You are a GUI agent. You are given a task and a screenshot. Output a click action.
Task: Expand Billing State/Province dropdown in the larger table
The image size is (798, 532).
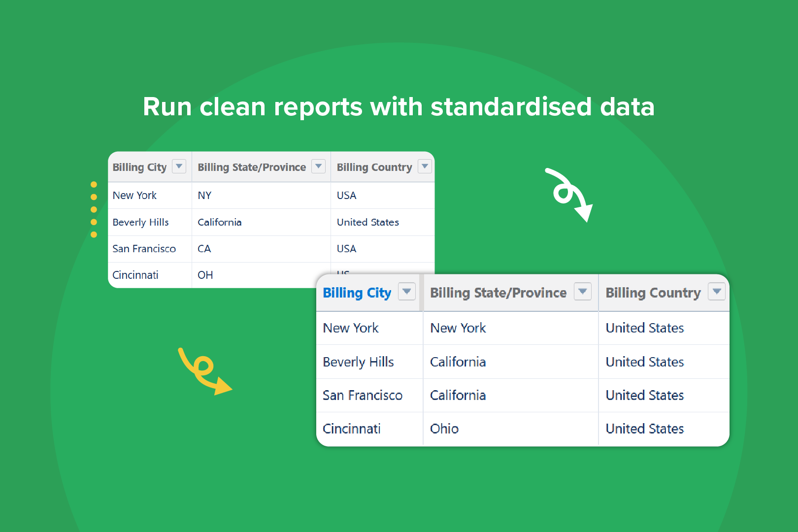[x=582, y=292]
